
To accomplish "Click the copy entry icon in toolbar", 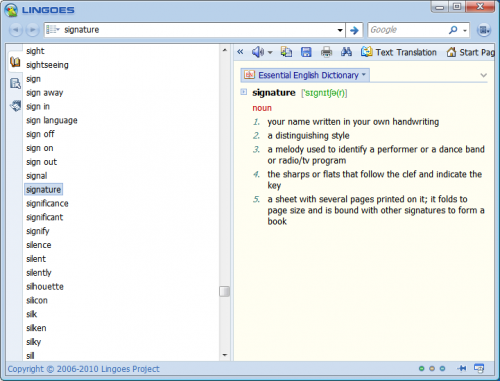I will click(x=286, y=52).
